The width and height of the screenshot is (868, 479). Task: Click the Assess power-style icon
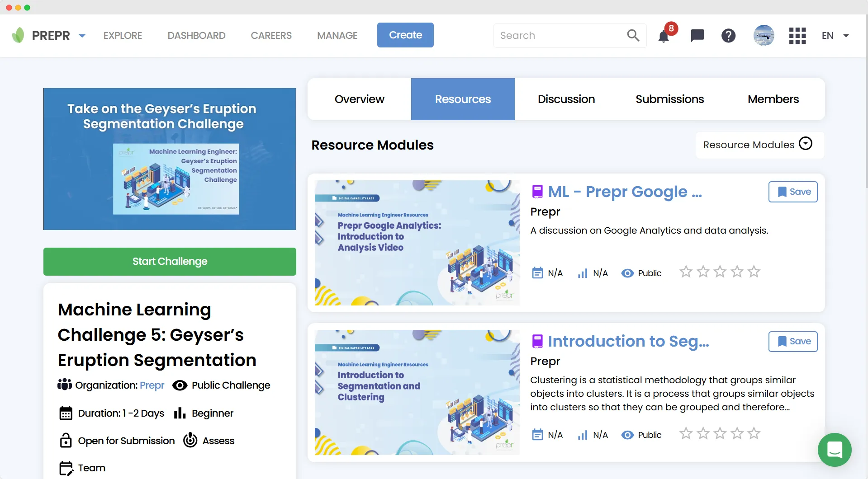[x=190, y=440]
